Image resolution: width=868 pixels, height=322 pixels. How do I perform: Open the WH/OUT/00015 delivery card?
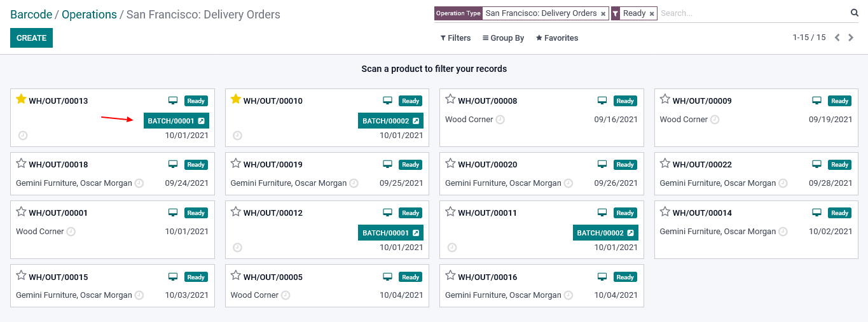pyautogui.click(x=113, y=286)
